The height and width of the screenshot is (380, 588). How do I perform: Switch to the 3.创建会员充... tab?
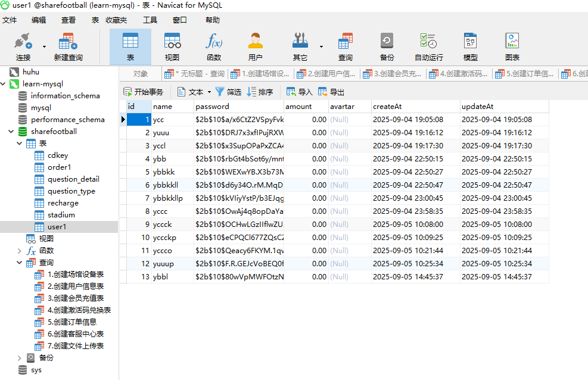click(393, 74)
